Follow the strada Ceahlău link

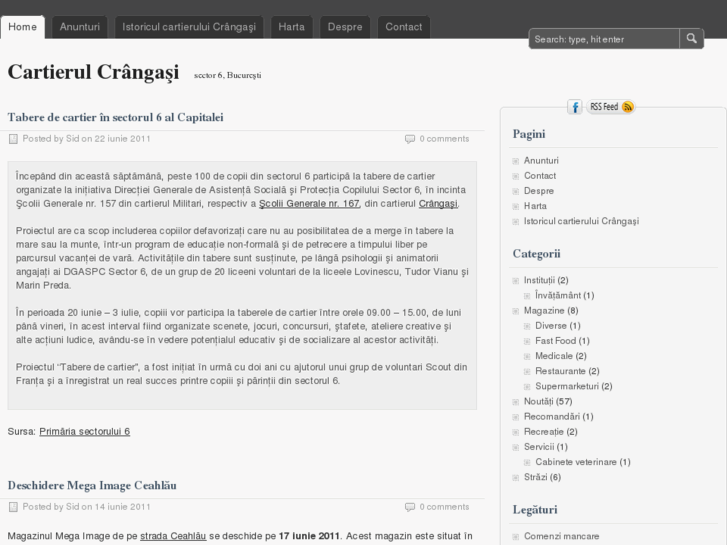(173, 536)
